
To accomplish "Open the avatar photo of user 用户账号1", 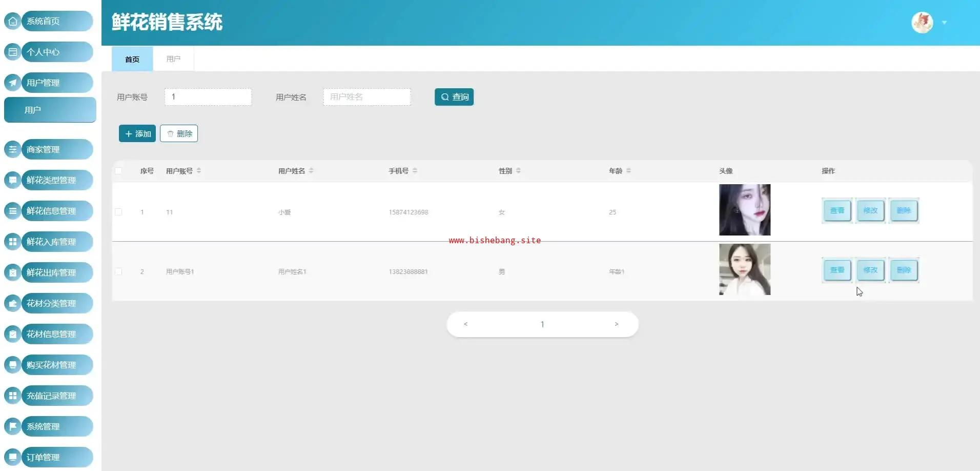I will click(745, 269).
